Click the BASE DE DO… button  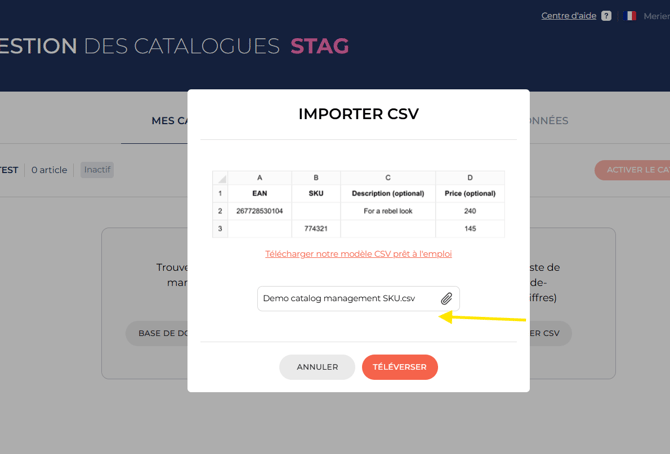[157, 333]
